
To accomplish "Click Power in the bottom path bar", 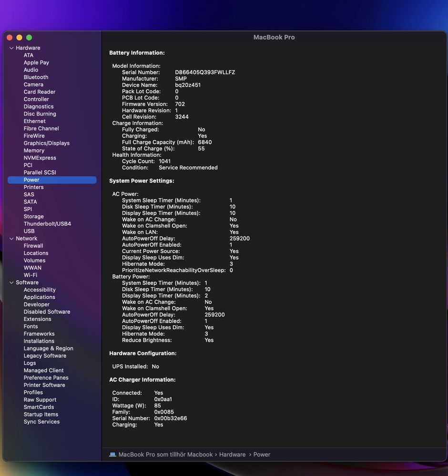I will (x=262, y=455).
